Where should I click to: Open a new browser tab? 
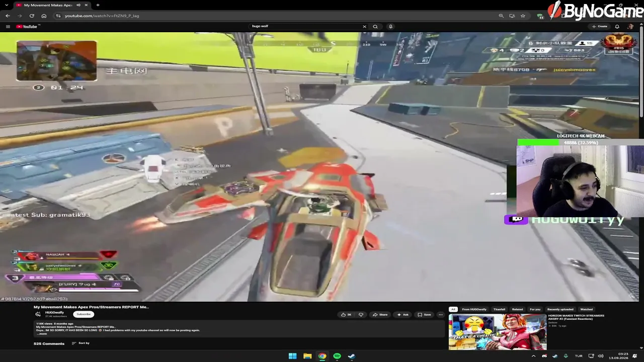coord(98,5)
